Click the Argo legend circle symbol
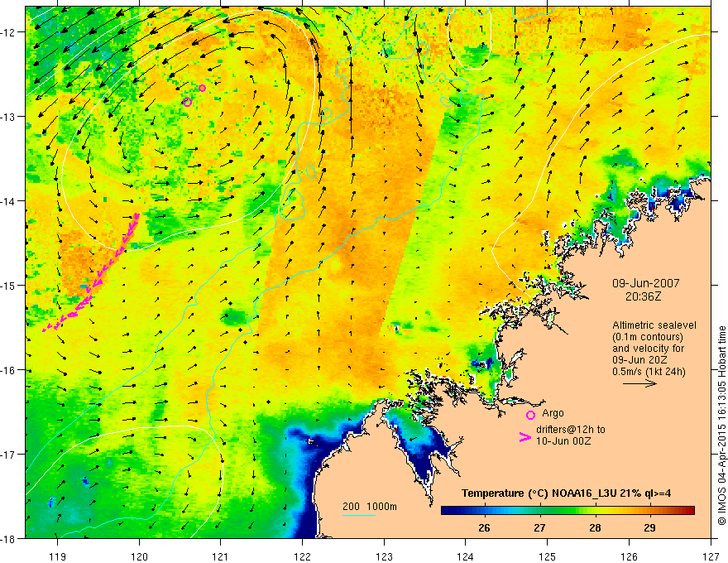Viewport: 728px width, 563px height. tap(530, 415)
